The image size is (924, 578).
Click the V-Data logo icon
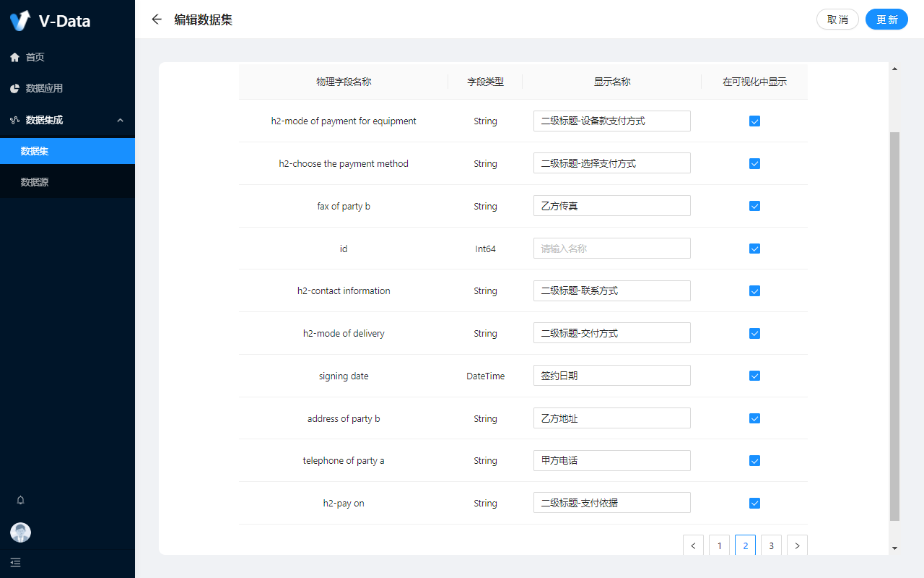(20, 20)
